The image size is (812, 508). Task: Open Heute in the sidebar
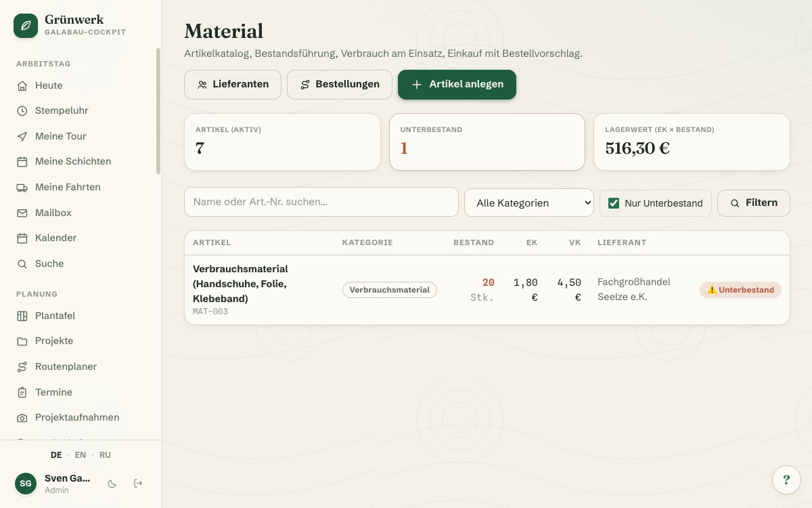tap(81, 85)
